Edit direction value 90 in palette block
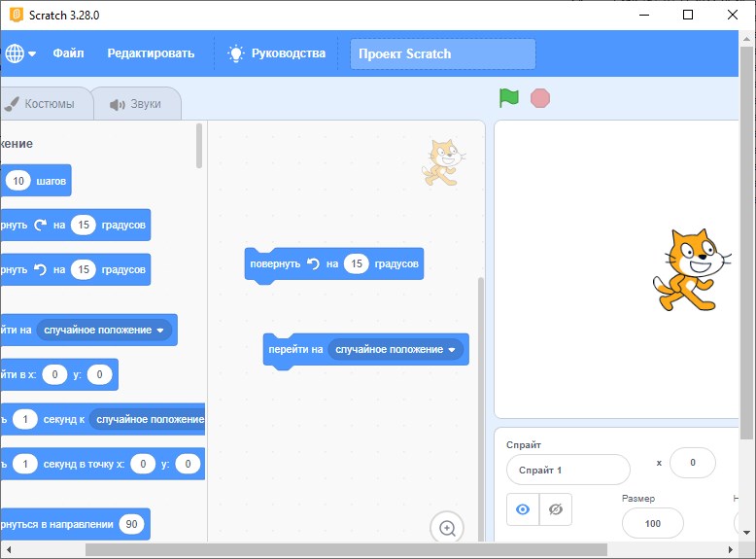This screenshot has width=756, height=559. pyautogui.click(x=131, y=524)
